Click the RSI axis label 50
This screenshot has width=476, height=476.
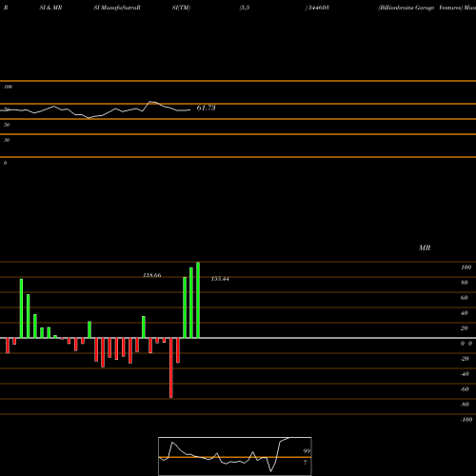7,125
